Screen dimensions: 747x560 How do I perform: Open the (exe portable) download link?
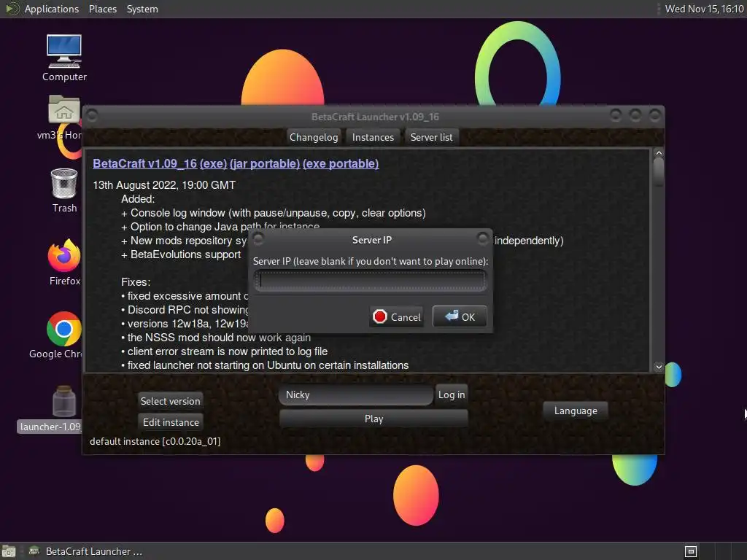(341, 163)
